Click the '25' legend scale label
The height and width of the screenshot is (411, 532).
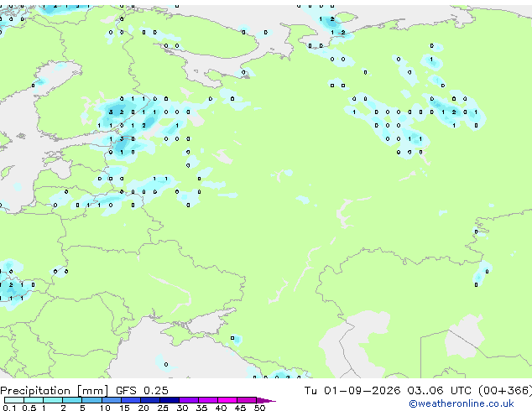(163, 408)
